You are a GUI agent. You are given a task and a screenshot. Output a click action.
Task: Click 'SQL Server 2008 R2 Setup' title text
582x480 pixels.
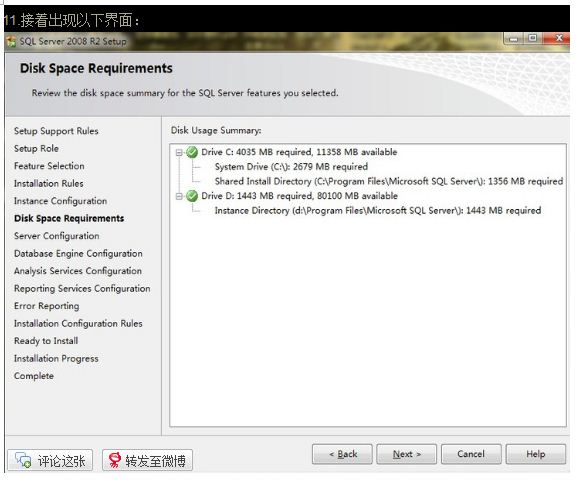pos(73,42)
